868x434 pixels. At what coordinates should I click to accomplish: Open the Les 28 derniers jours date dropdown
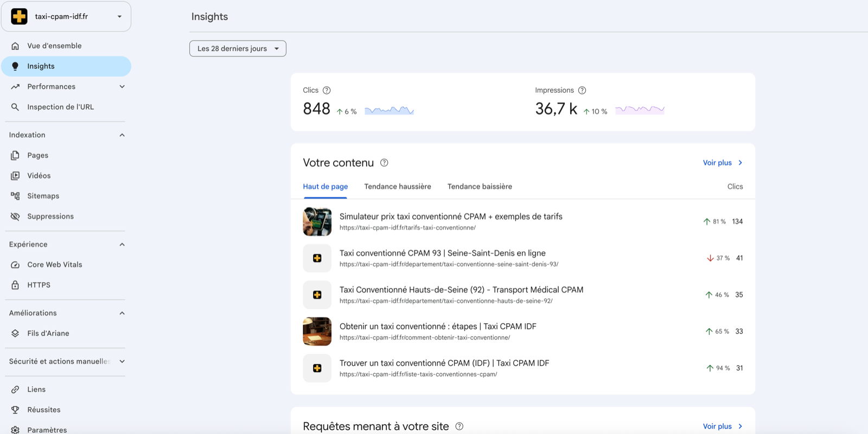[x=238, y=49]
